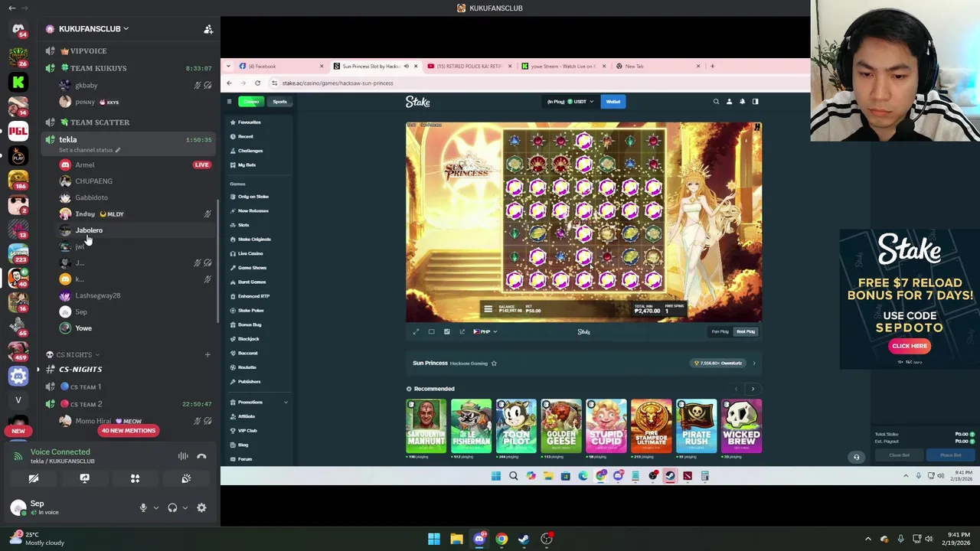The width and height of the screenshot is (980, 551).
Task: Open microphone input options arrow
Action: [155, 507]
